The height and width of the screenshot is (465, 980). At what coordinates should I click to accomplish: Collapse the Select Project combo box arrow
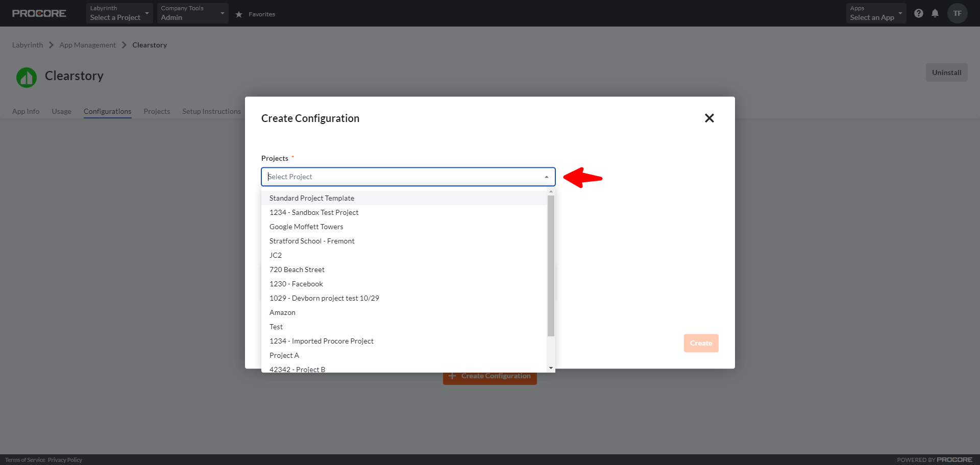click(546, 177)
